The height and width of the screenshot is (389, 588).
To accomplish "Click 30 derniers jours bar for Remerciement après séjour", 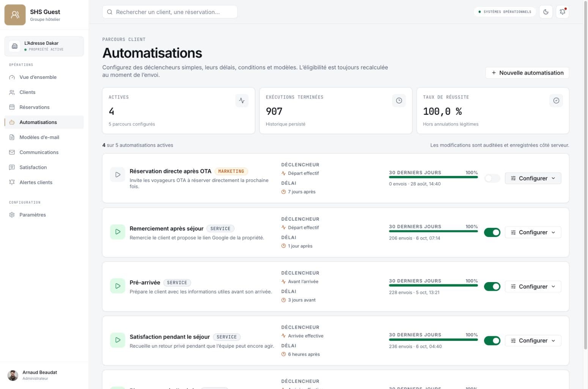I will (433, 231).
